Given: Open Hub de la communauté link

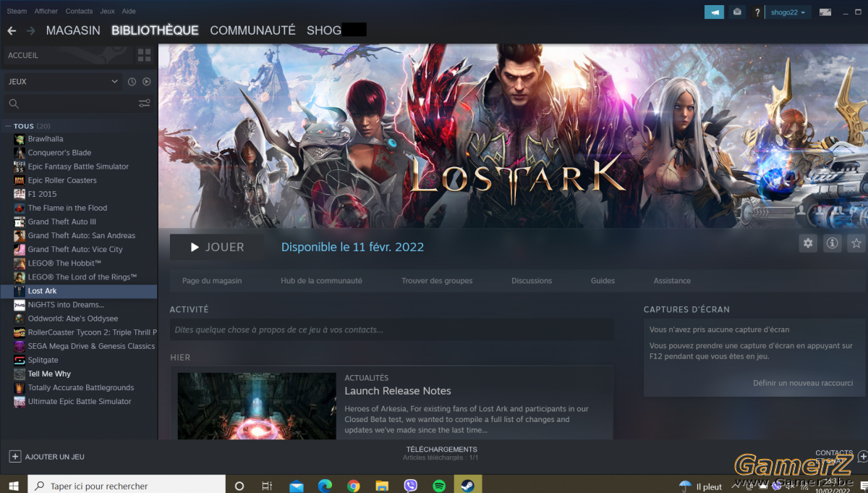Looking at the screenshot, I should [x=321, y=281].
